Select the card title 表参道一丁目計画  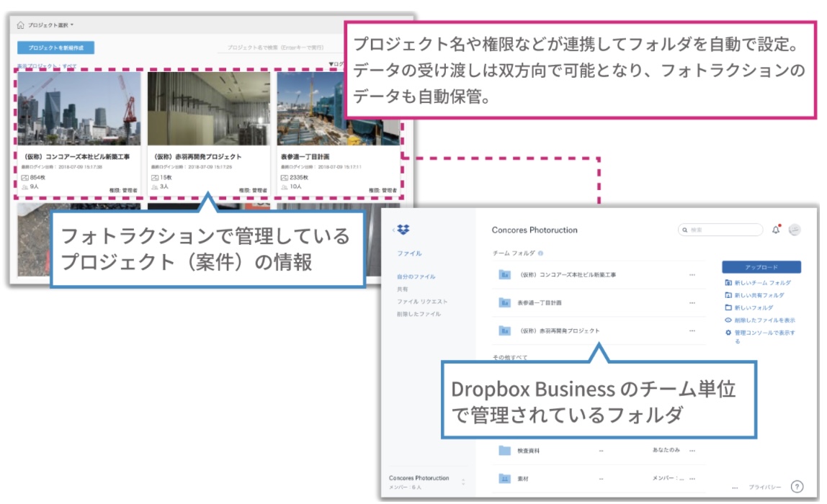[305, 156]
